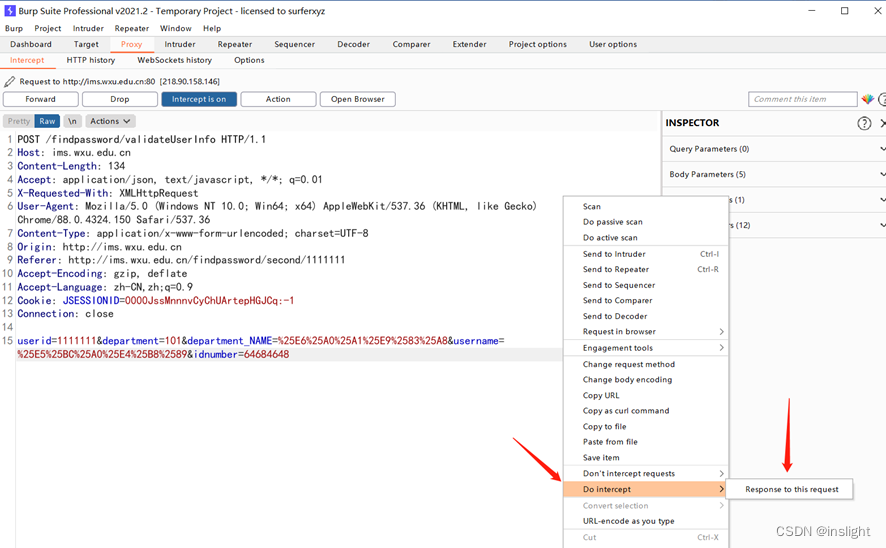
Task: Toggle the \n non-printable characters button
Action: 72,121
